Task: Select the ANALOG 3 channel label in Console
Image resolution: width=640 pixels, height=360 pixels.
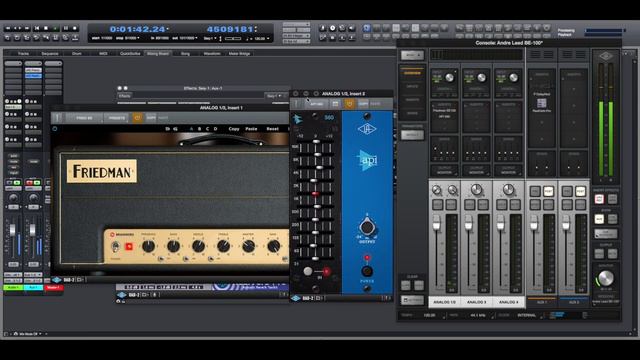Action: [476, 302]
